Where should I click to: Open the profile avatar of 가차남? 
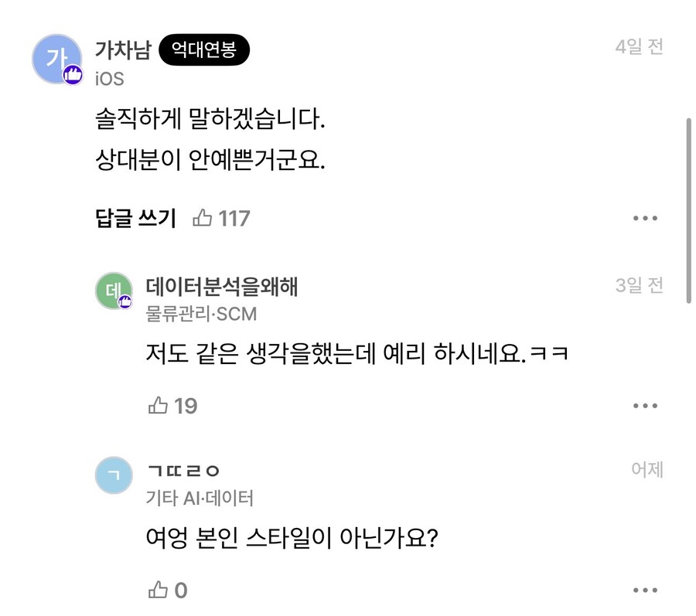pos(55,60)
